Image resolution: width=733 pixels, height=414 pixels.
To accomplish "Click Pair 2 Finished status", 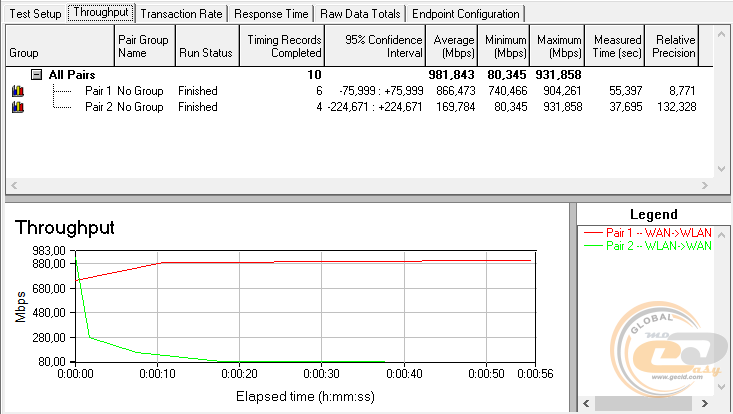I will (198, 107).
